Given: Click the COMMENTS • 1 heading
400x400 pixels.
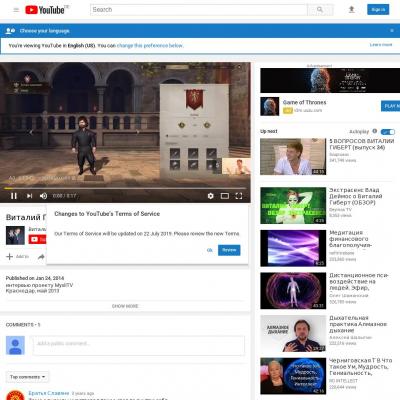Looking at the screenshot, I should (23, 325).
